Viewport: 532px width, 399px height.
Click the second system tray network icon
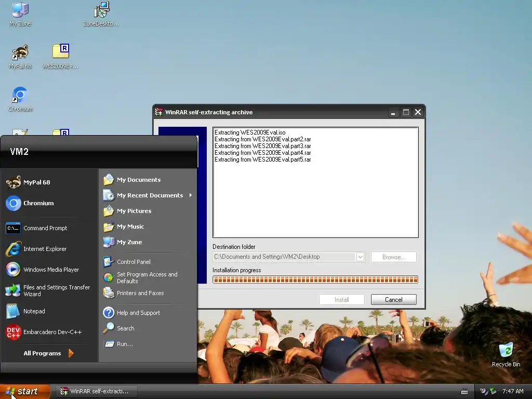click(x=493, y=392)
